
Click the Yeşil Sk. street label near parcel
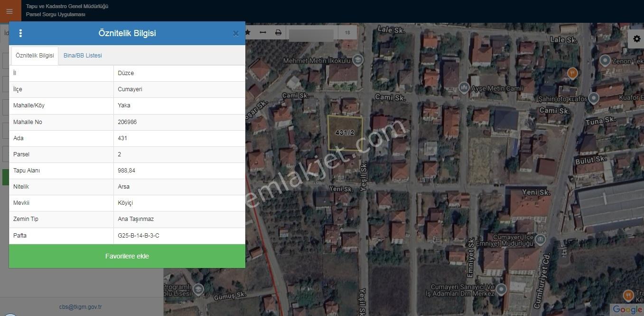coord(364,176)
